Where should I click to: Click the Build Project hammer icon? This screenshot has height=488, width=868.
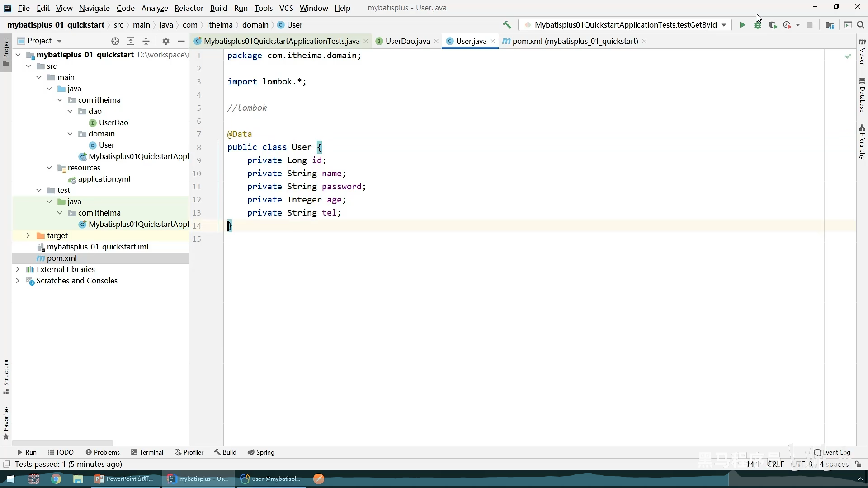click(x=507, y=25)
